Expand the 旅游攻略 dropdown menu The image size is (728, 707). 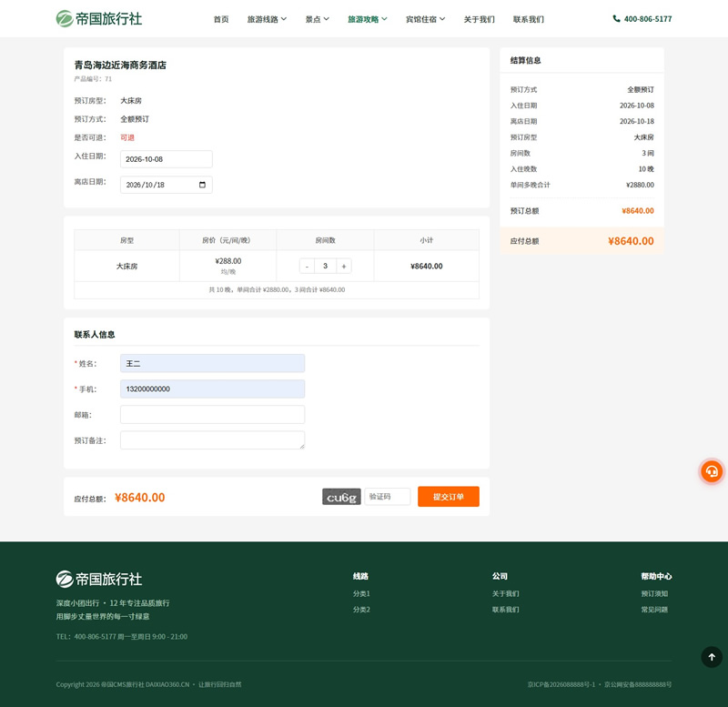click(x=368, y=19)
